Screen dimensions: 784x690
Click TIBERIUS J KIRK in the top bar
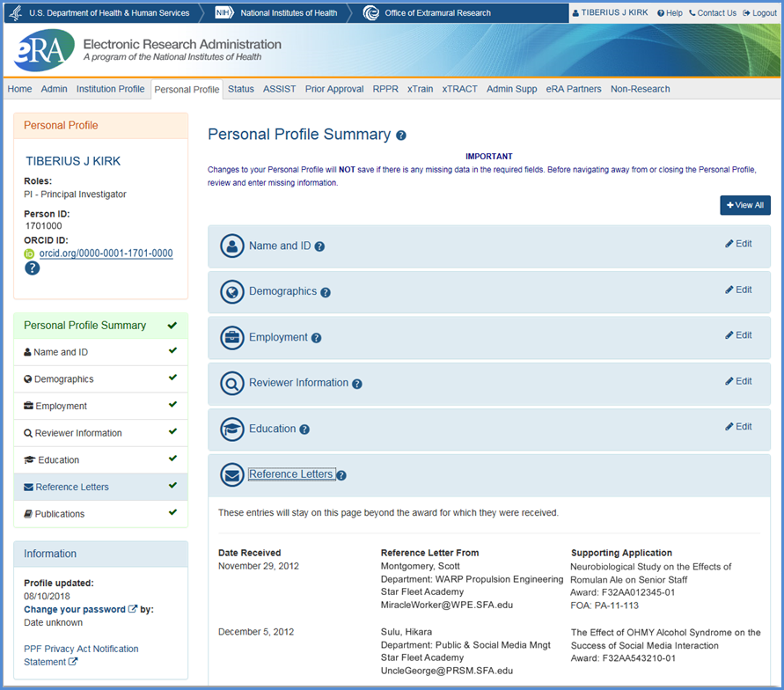[x=614, y=12]
